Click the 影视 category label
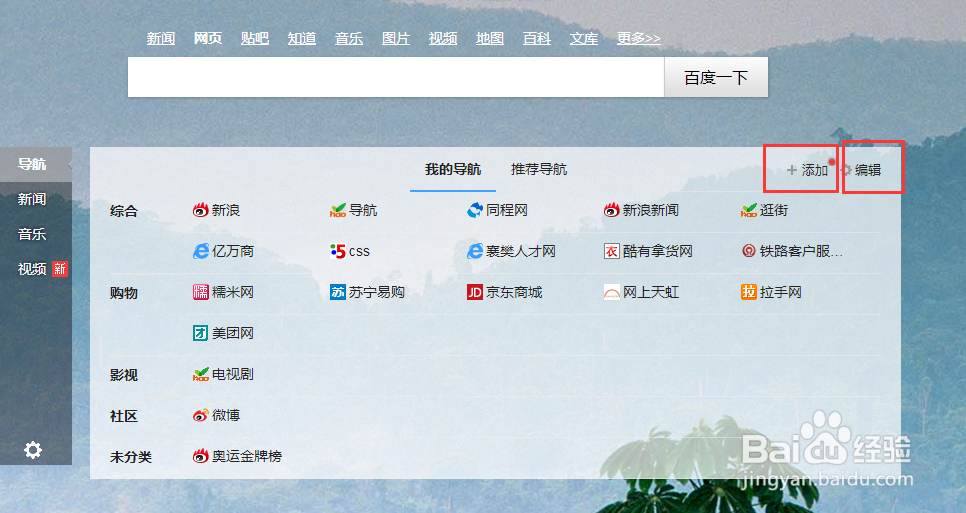Image resolution: width=966 pixels, height=513 pixels. point(124,375)
